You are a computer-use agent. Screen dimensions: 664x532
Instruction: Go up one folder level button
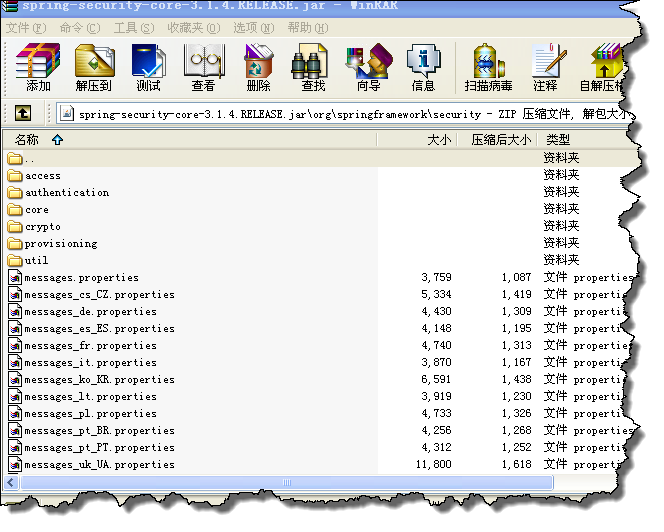point(23,113)
